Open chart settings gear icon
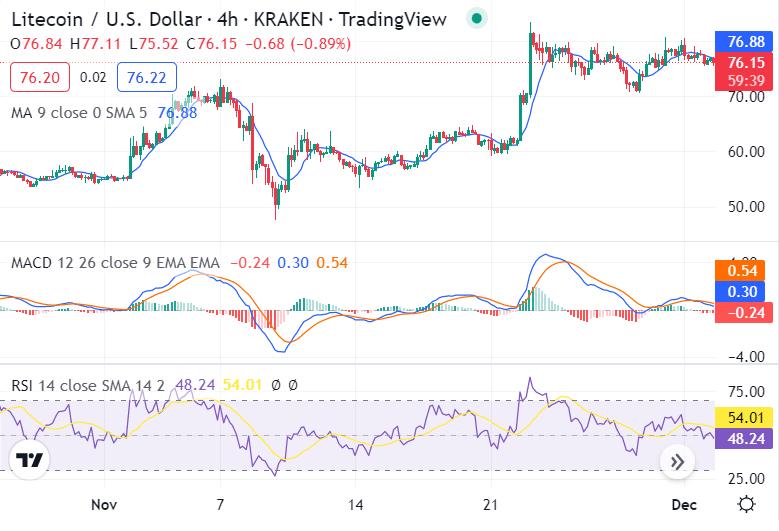779x531 pixels. pos(746,504)
